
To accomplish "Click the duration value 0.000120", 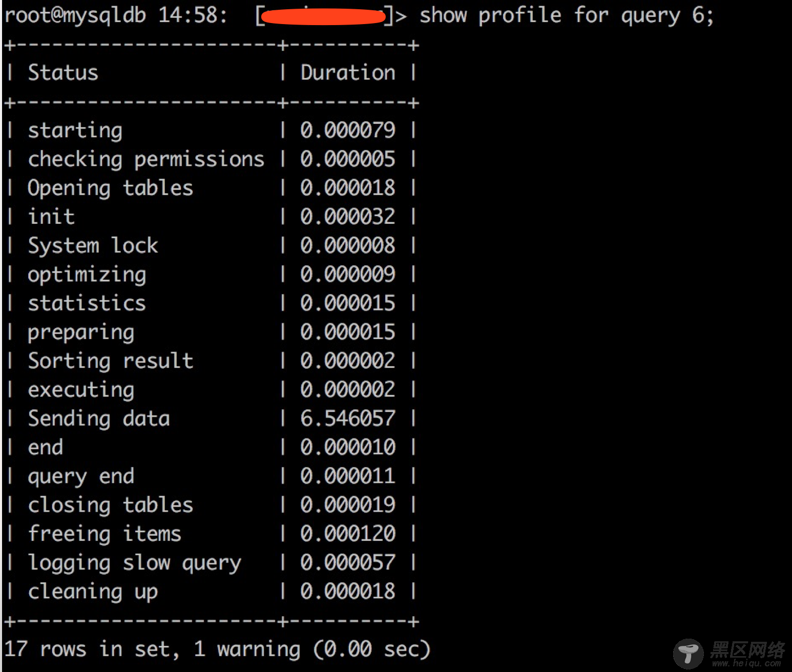I will [348, 534].
